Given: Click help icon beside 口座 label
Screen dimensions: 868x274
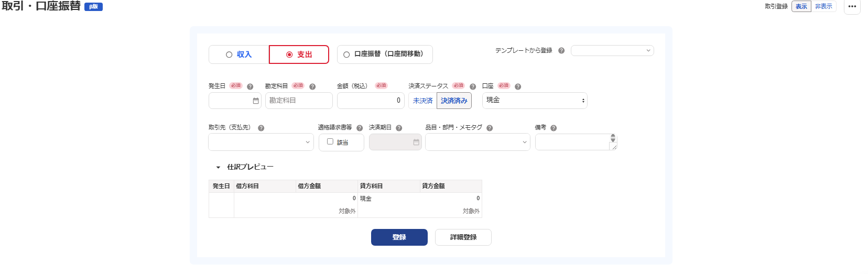Looking at the screenshot, I should (518, 86).
